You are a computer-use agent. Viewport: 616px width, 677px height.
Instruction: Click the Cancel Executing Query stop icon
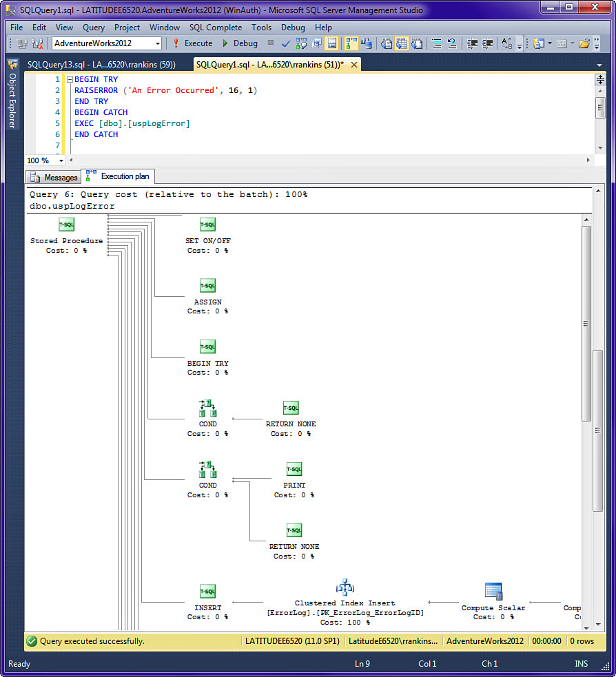point(271,43)
